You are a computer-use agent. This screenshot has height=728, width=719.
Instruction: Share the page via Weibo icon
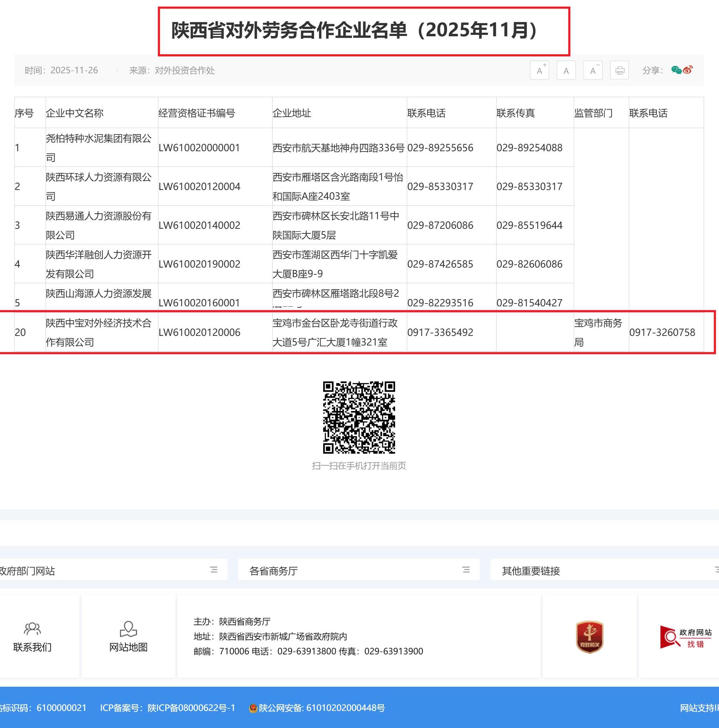pyautogui.click(x=688, y=70)
